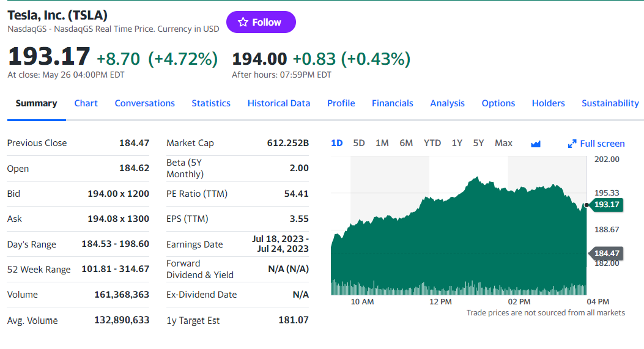Switch the chart to YTD

[x=432, y=143]
